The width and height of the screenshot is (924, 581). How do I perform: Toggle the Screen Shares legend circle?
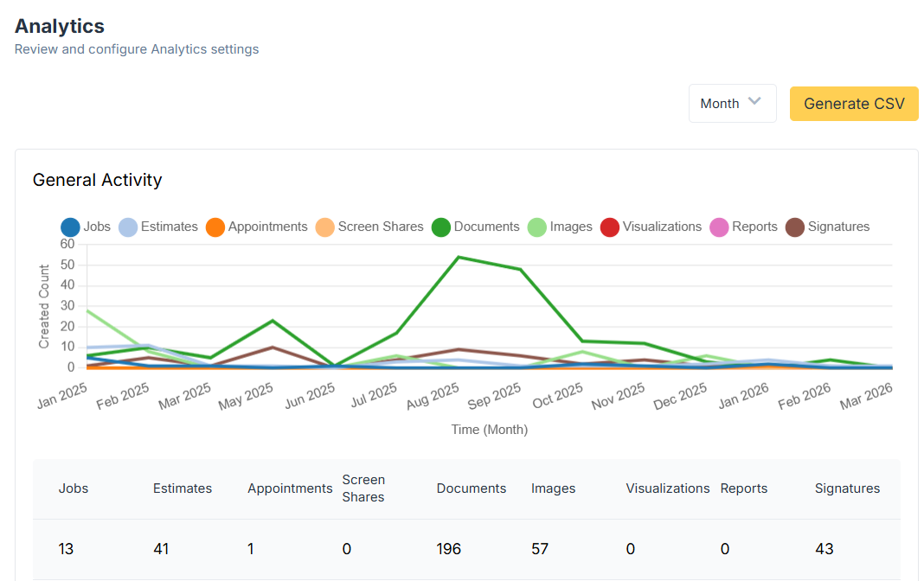point(324,227)
